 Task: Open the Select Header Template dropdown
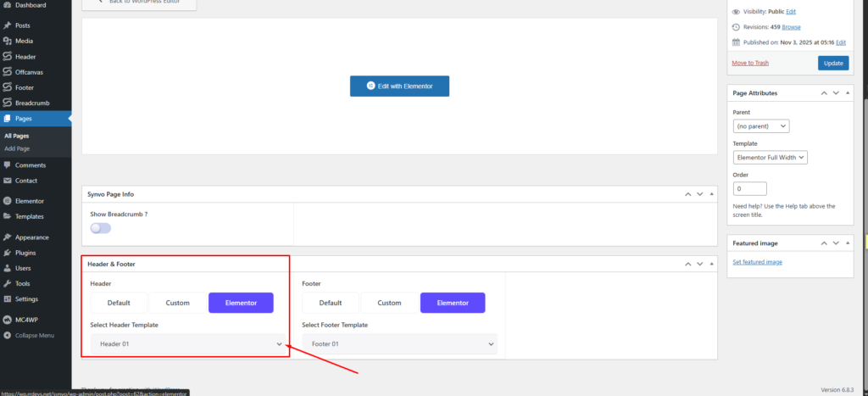point(187,344)
